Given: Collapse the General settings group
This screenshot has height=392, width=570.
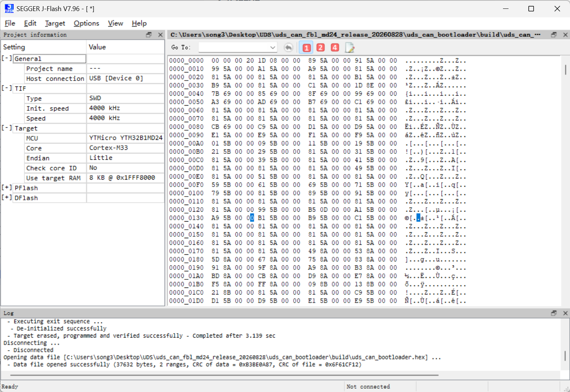Looking at the screenshot, I should 7,58.
